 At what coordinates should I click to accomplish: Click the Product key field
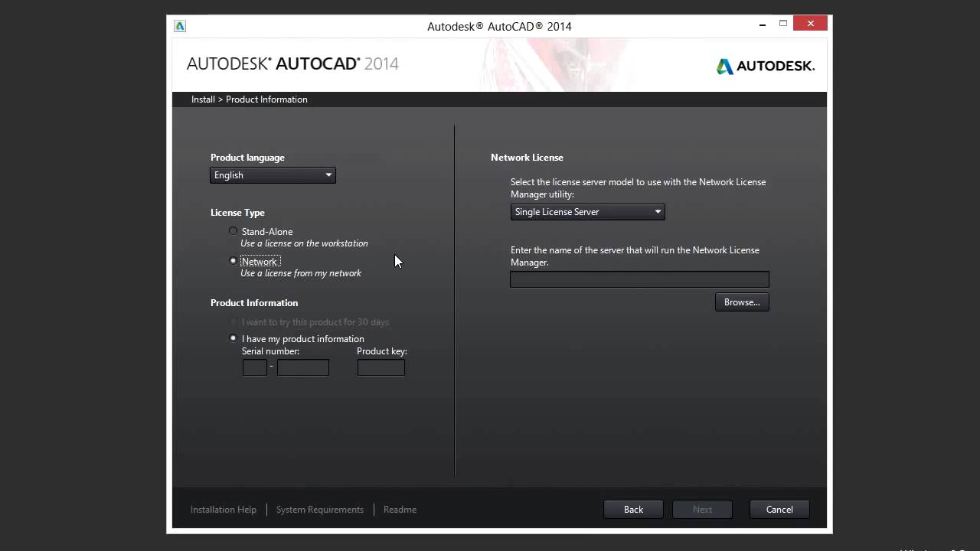point(381,368)
